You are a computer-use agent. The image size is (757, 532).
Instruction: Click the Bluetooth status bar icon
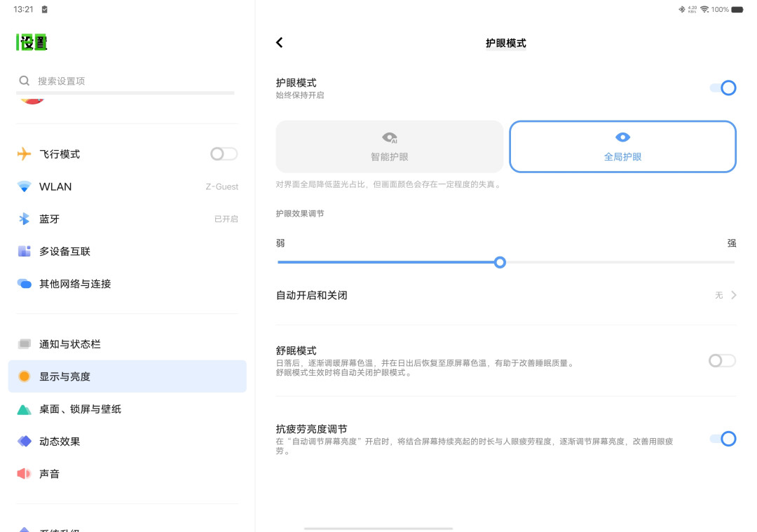click(x=682, y=9)
